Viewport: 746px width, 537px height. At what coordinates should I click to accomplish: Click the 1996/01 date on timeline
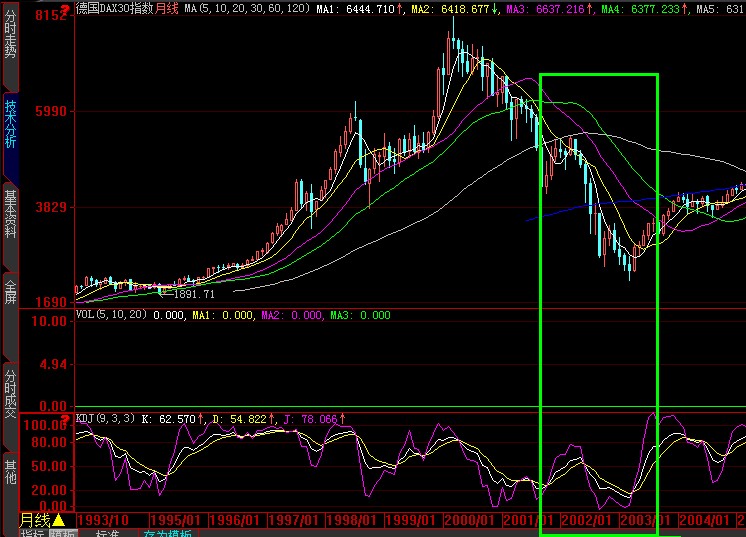coord(234,520)
